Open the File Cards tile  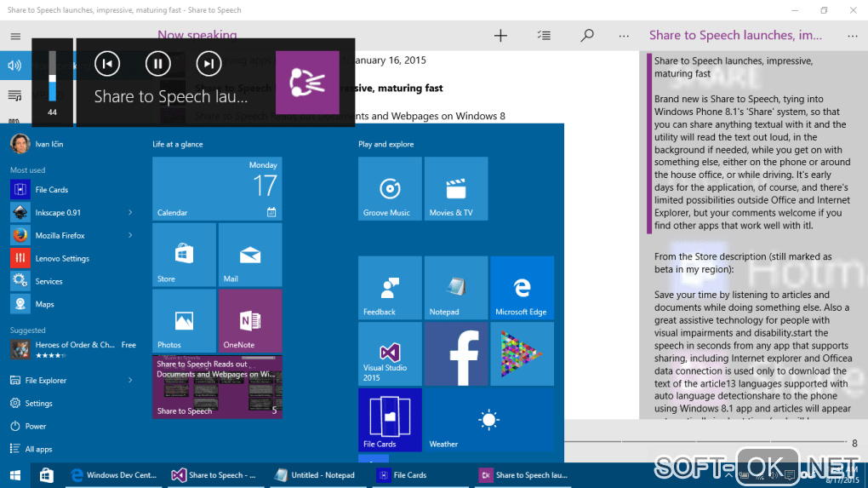tap(390, 420)
